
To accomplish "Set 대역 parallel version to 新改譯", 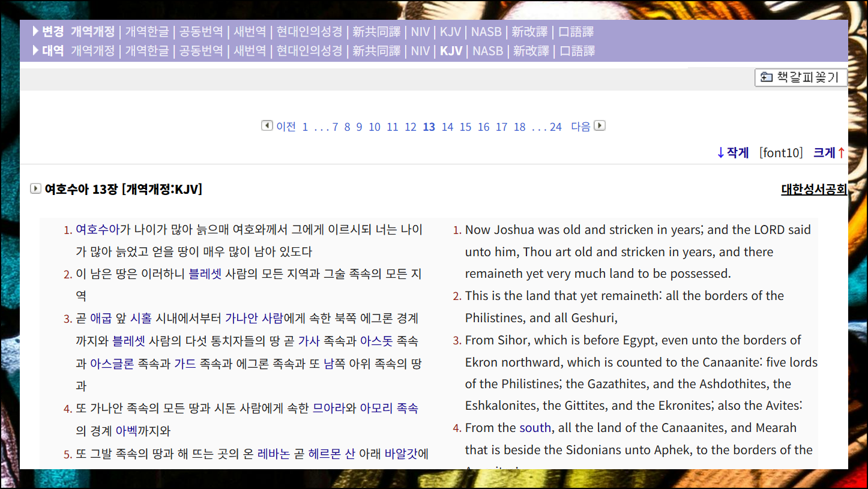I will (531, 51).
